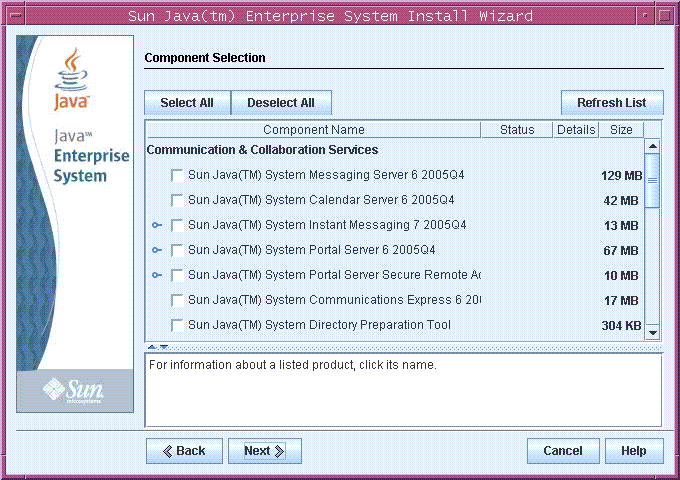Image resolution: width=680 pixels, height=480 pixels.
Task: Expand the Portal Server Secure Remote key icon
Action: [157, 275]
